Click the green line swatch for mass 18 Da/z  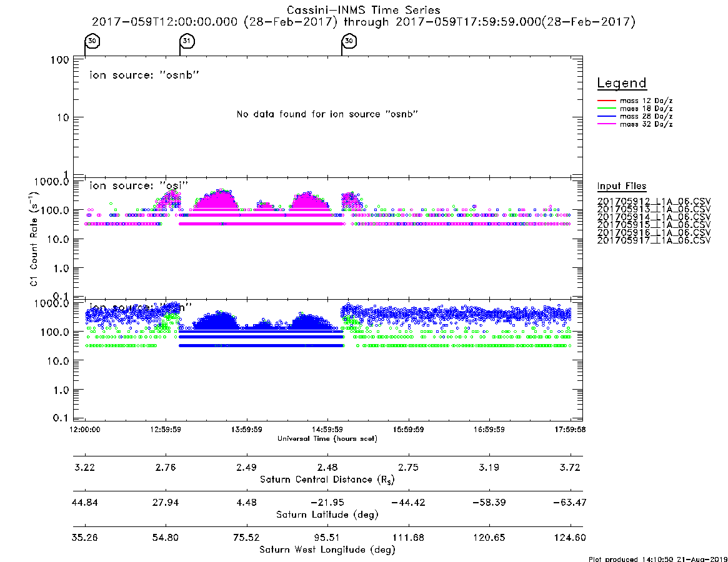(607, 109)
